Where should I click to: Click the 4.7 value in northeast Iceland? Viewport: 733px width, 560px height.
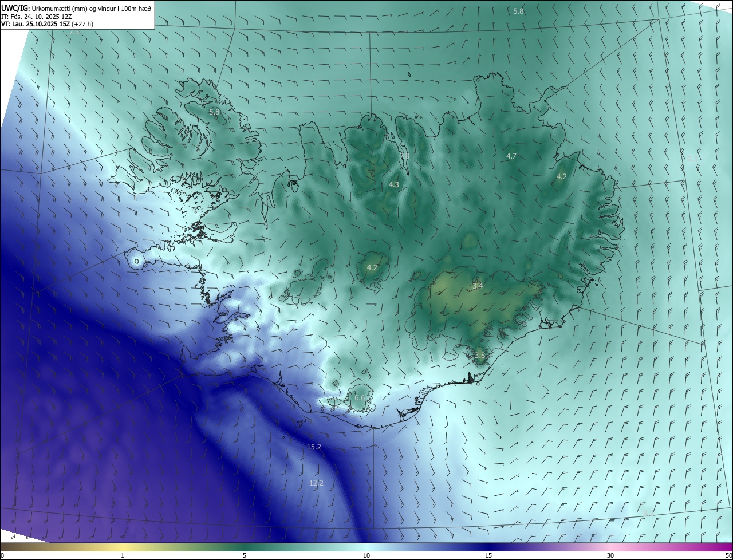click(511, 156)
